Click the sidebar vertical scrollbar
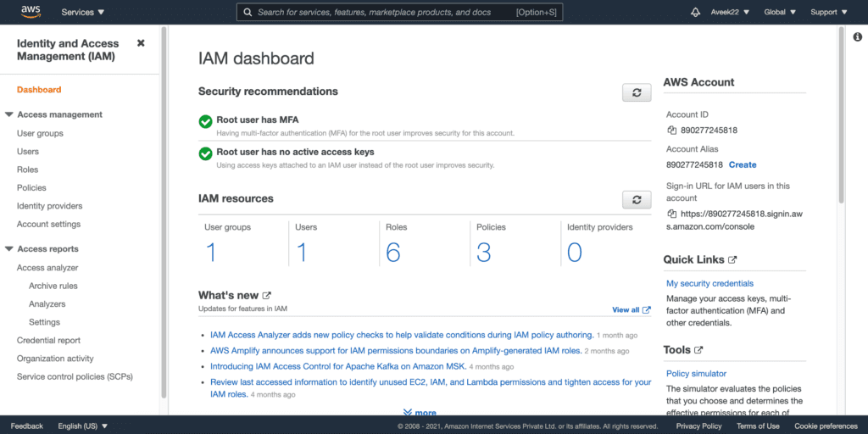The width and height of the screenshot is (868, 434). click(164, 213)
